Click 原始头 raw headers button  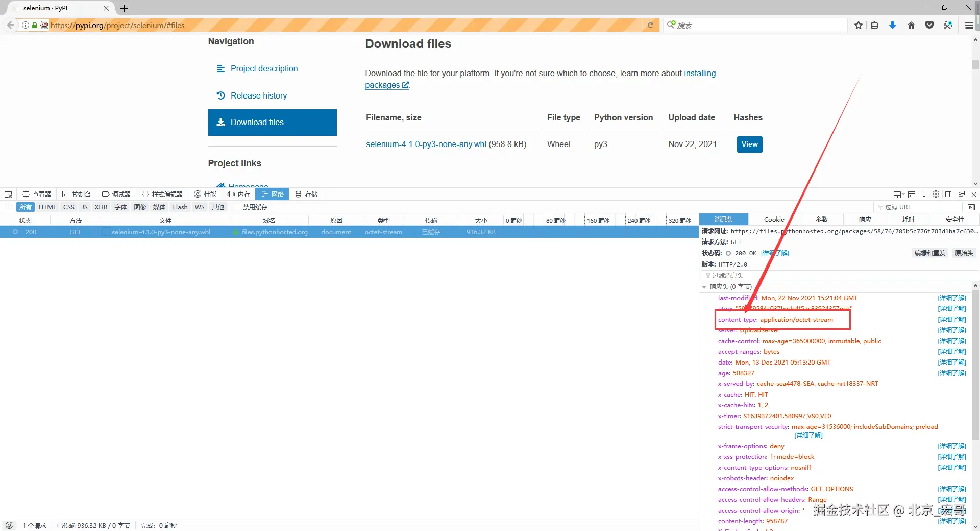point(964,253)
